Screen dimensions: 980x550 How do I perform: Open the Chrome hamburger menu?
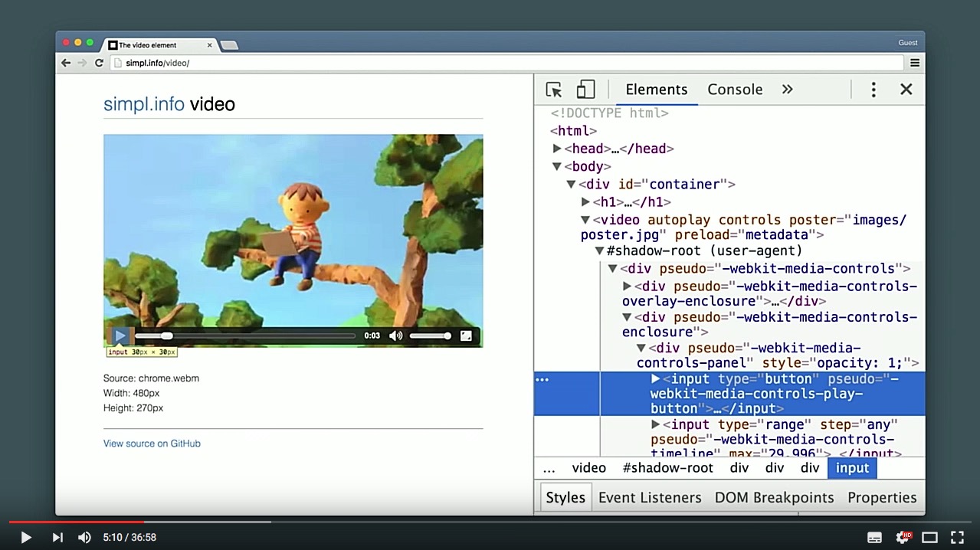[915, 63]
